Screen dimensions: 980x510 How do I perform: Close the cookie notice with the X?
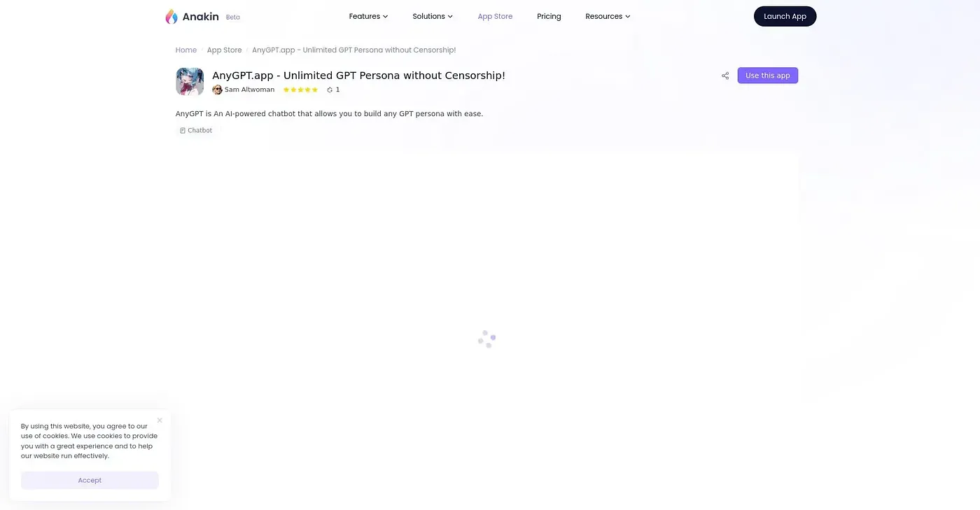click(x=160, y=420)
